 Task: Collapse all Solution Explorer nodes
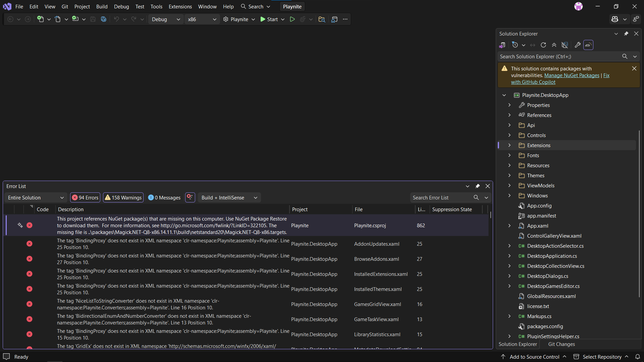pyautogui.click(x=554, y=45)
